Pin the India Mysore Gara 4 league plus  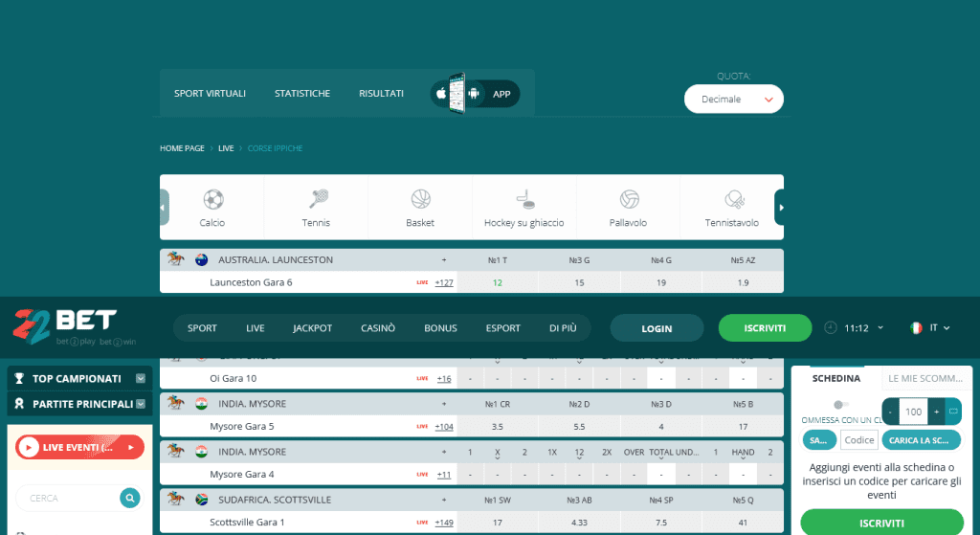click(444, 452)
